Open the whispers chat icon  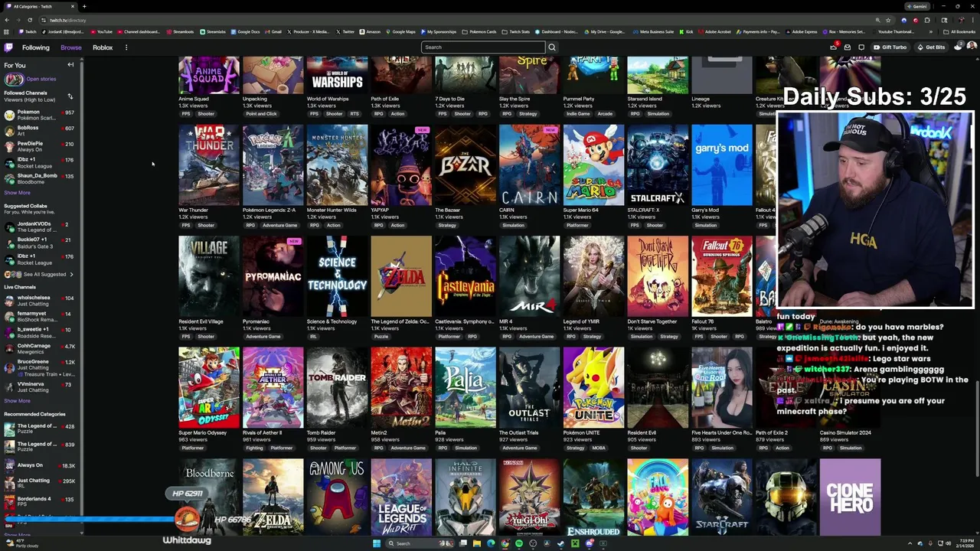click(861, 47)
